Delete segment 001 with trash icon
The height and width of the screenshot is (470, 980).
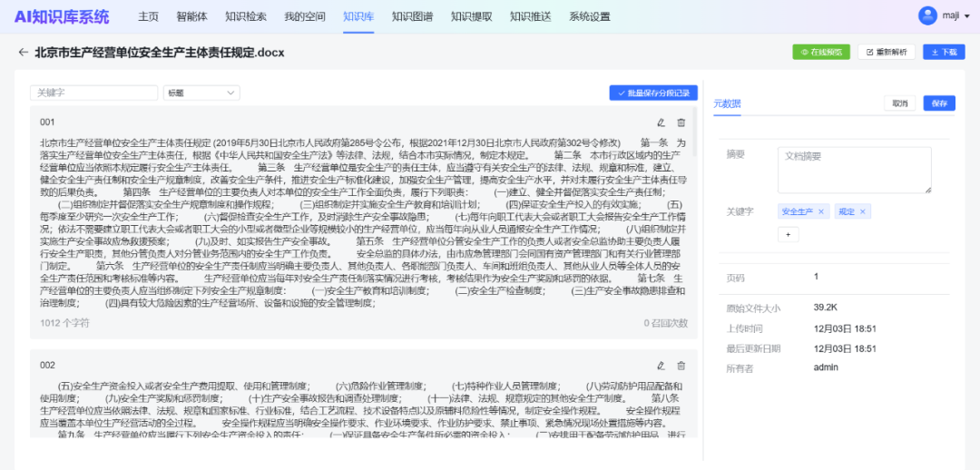pos(681,122)
